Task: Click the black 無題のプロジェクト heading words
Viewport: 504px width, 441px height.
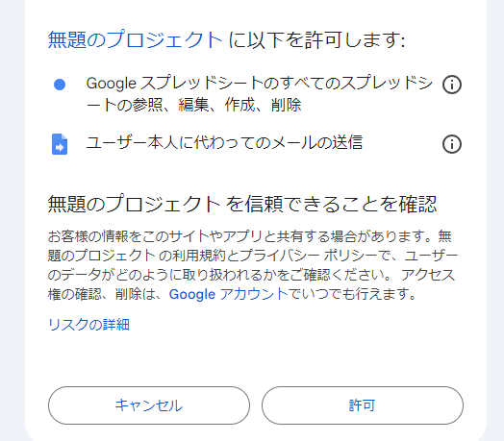Action: click(134, 204)
